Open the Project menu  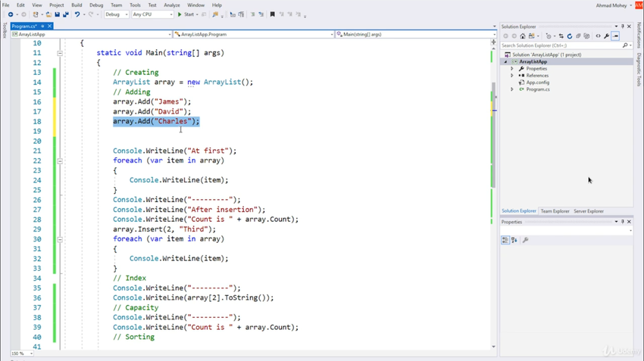pyautogui.click(x=57, y=5)
